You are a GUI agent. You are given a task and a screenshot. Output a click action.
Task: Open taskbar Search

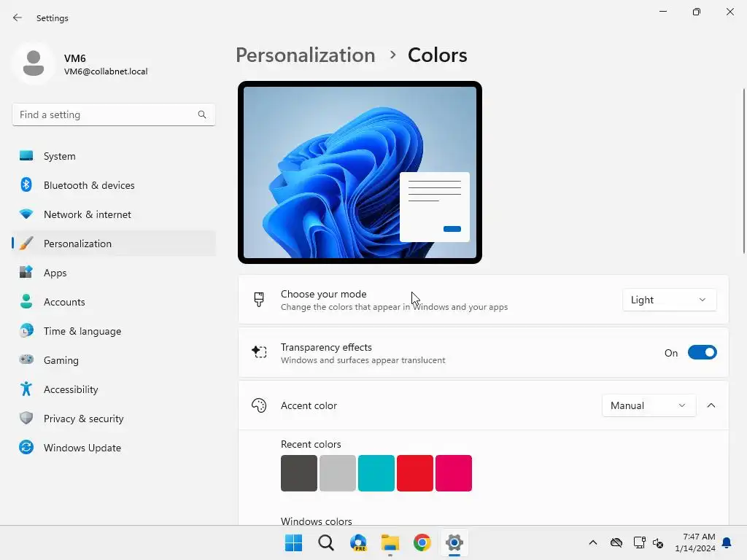click(326, 542)
